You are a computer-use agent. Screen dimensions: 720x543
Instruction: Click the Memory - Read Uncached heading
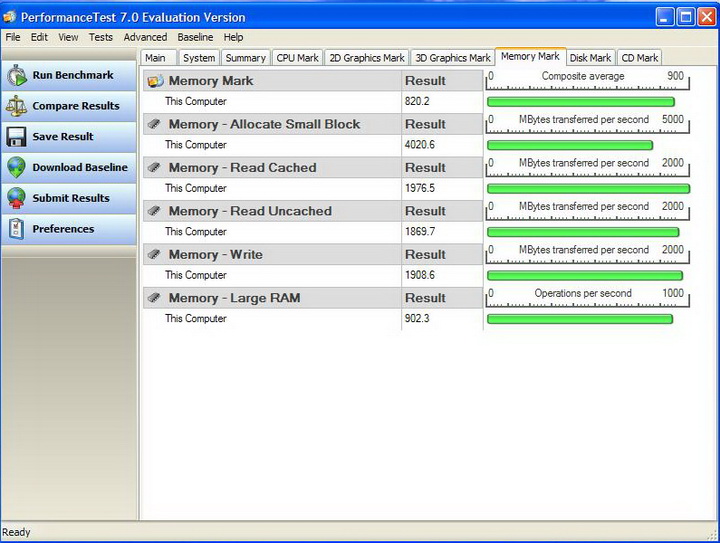[250, 211]
